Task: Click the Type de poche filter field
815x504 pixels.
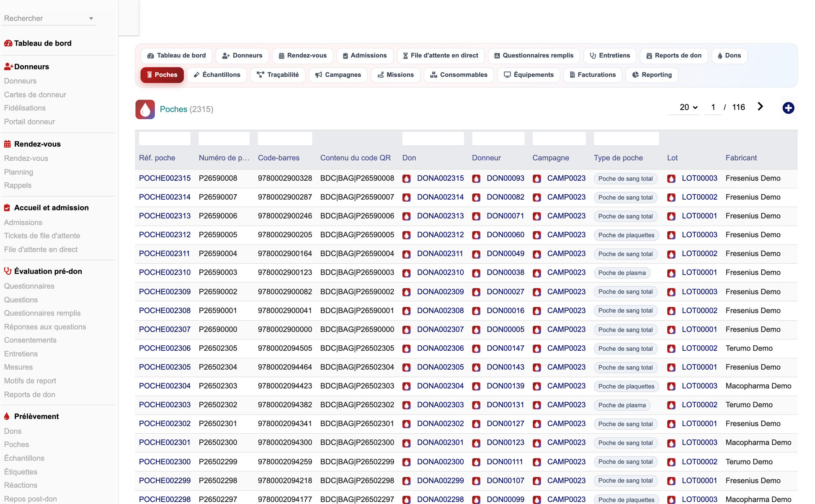Action: click(x=626, y=139)
